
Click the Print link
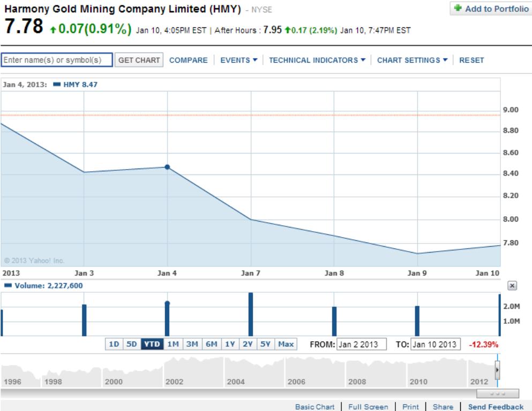click(x=410, y=407)
